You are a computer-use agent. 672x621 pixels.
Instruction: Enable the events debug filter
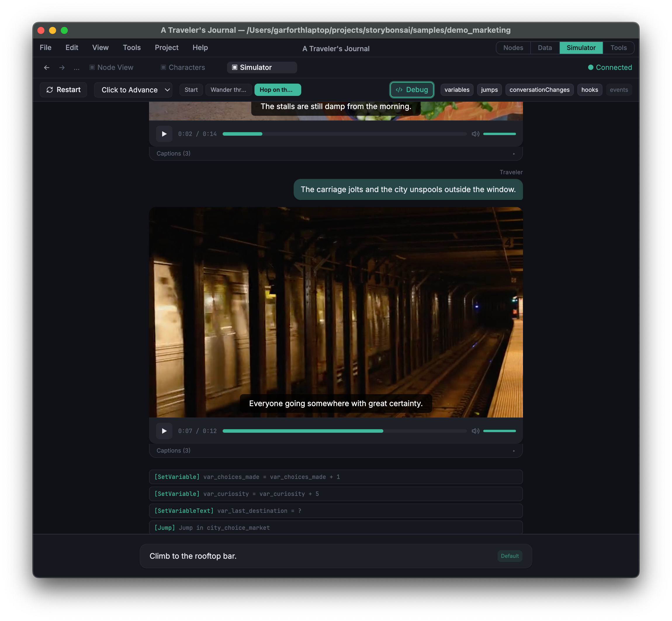[619, 90]
